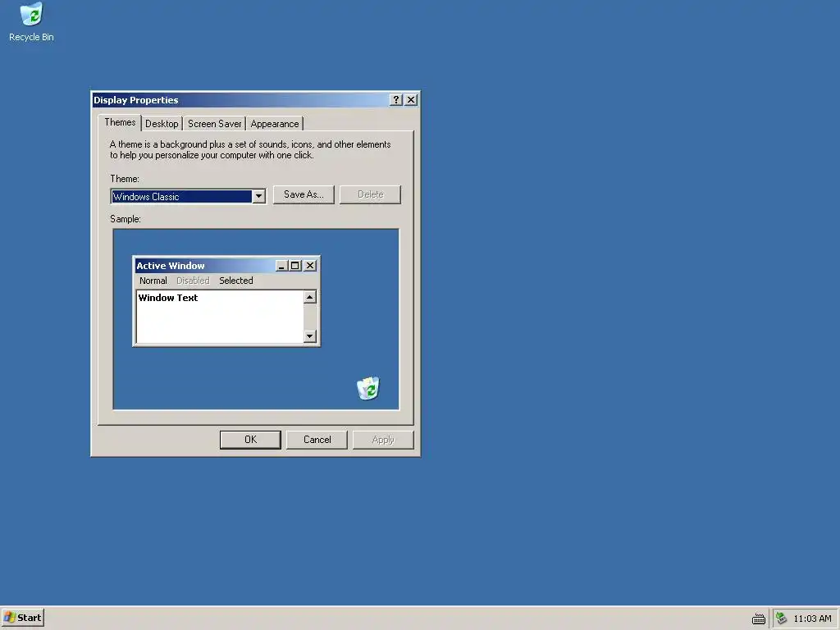
Task: Click the Disabled menu item in sample
Action: [193, 281]
